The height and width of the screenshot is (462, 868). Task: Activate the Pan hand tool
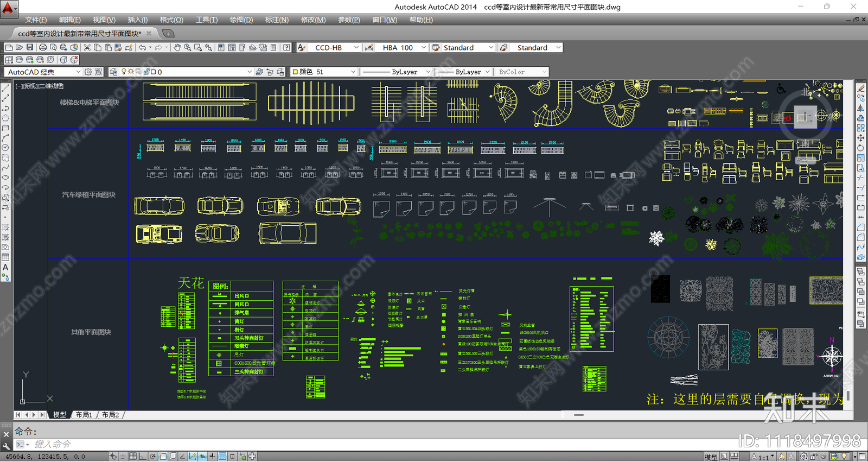point(177,48)
